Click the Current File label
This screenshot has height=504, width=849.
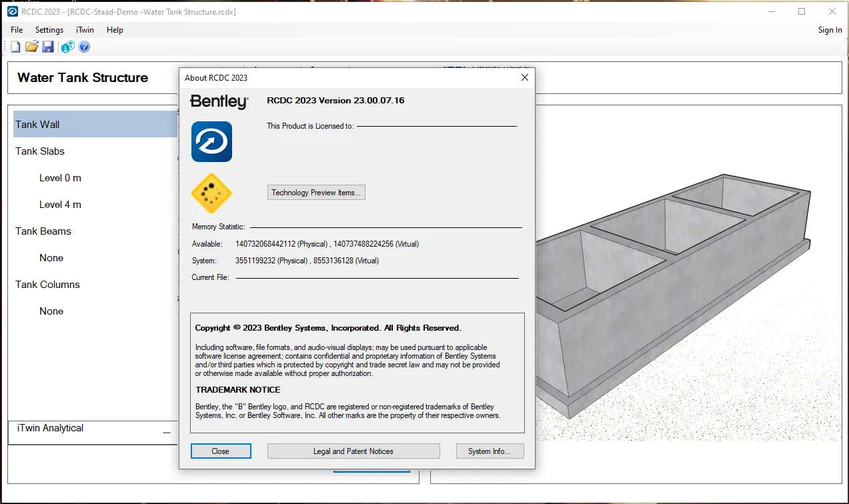[x=211, y=277]
